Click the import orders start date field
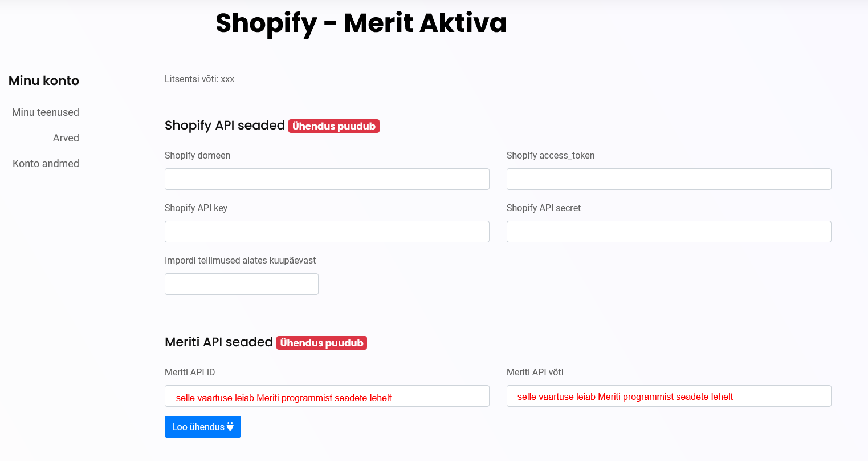 point(241,284)
